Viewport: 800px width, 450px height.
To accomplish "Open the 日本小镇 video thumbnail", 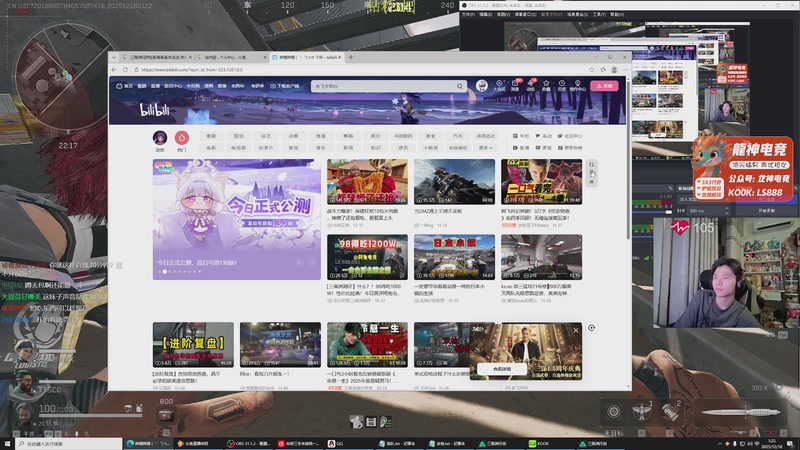I will [x=454, y=257].
